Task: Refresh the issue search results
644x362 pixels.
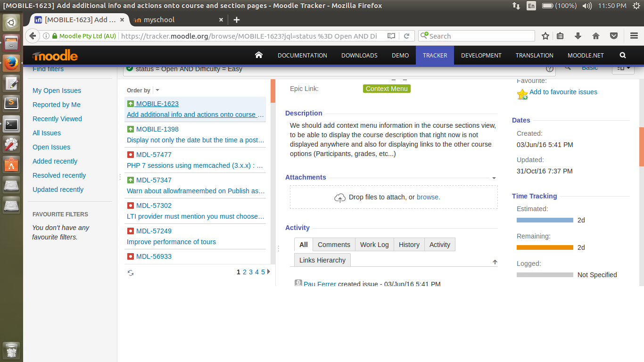Action: (x=131, y=272)
